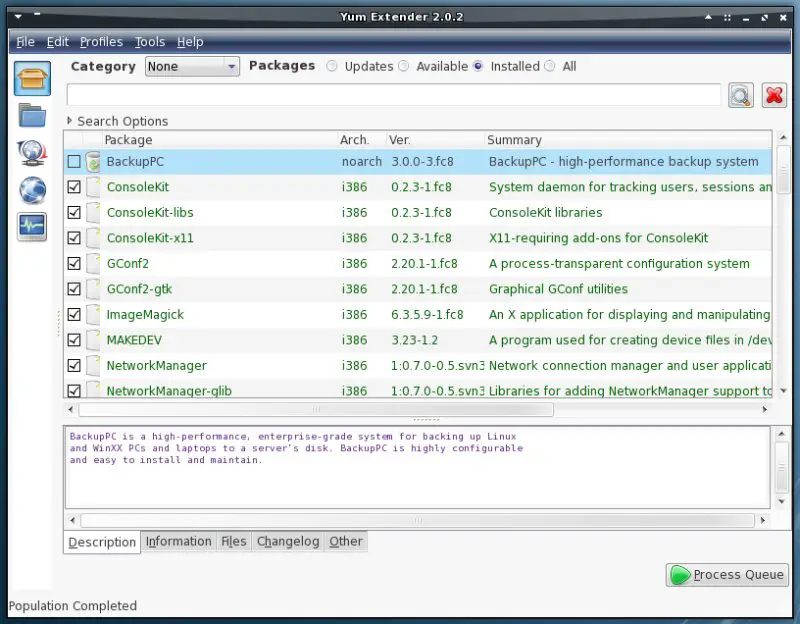The width and height of the screenshot is (800, 624).
Task: Sort by the Arch. column header
Action: tap(362, 140)
